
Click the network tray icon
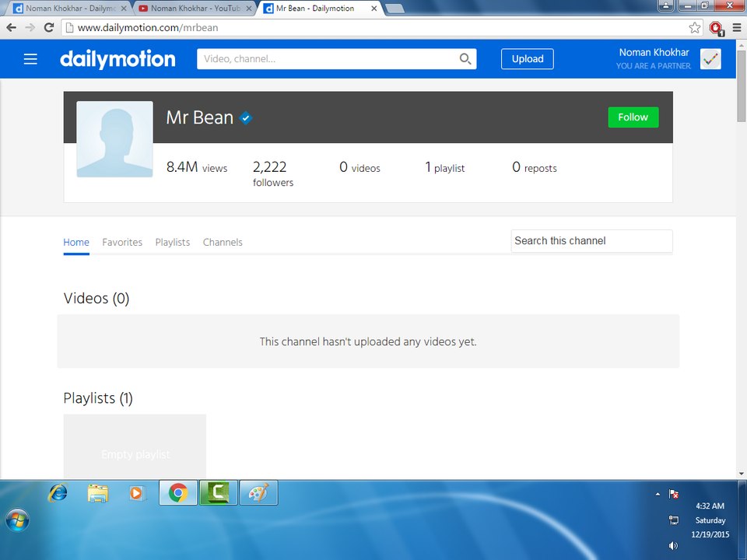tap(674, 520)
